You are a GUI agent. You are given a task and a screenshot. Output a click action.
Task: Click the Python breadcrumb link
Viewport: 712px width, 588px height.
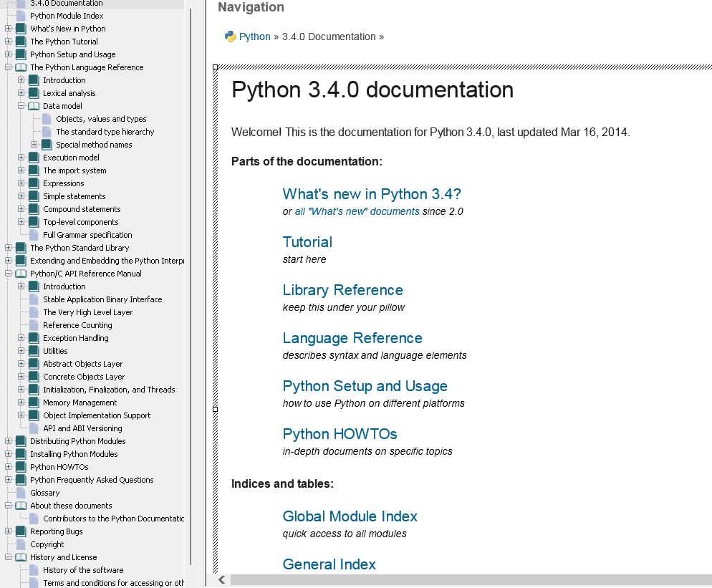click(x=255, y=37)
